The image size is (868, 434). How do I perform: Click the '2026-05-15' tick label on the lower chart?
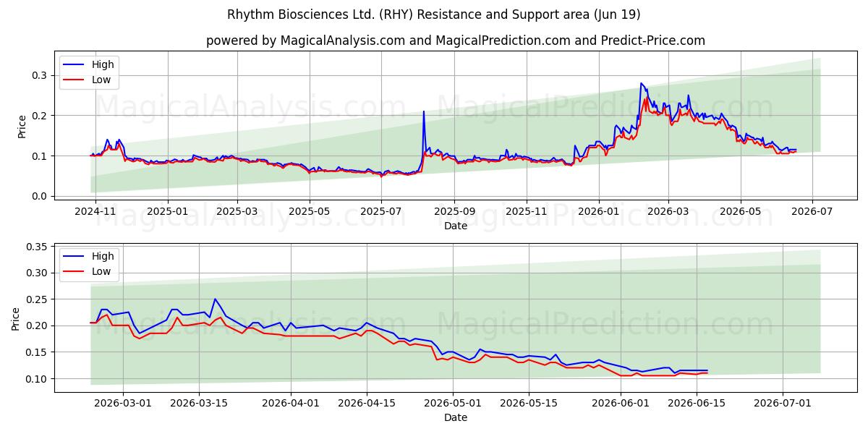tap(530, 404)
